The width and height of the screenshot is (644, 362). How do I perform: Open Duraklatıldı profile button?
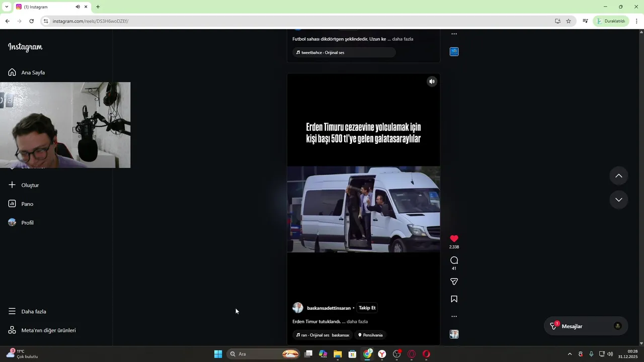tap(611, 21)
